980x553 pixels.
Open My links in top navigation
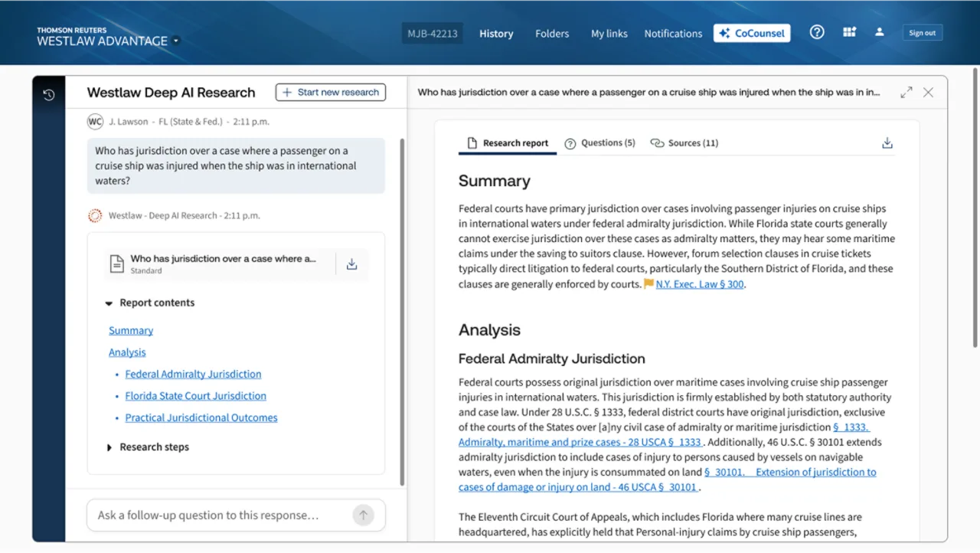click(x=609, y=34)
